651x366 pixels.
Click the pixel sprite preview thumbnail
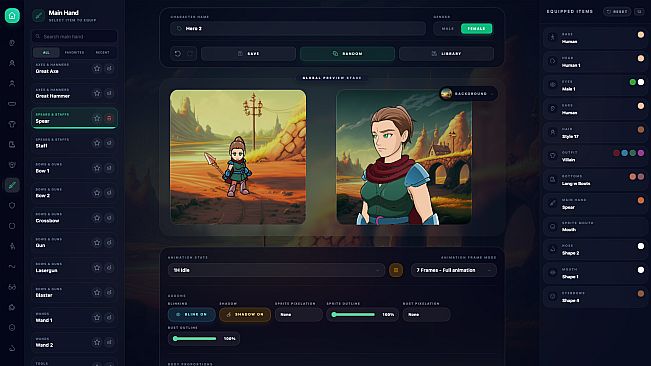(x=238, y=157)
